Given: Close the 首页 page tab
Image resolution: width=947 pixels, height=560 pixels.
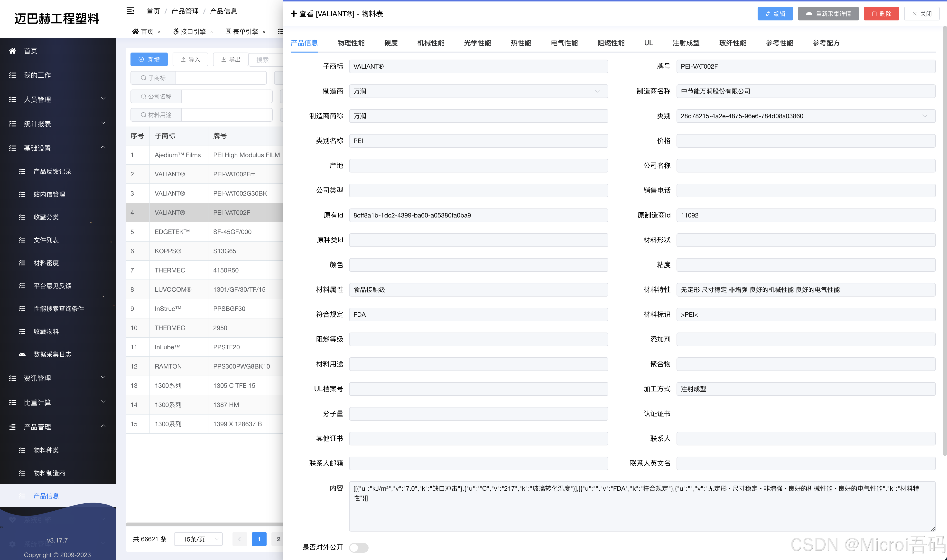Looking at the screenshot, I should point(159,32).
